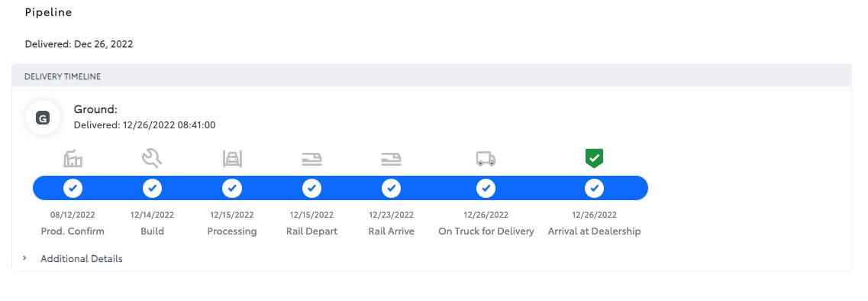The image size is (868, 301).
Task: Click the Rail Depart train icon
Action: click(x=311, y=160)
